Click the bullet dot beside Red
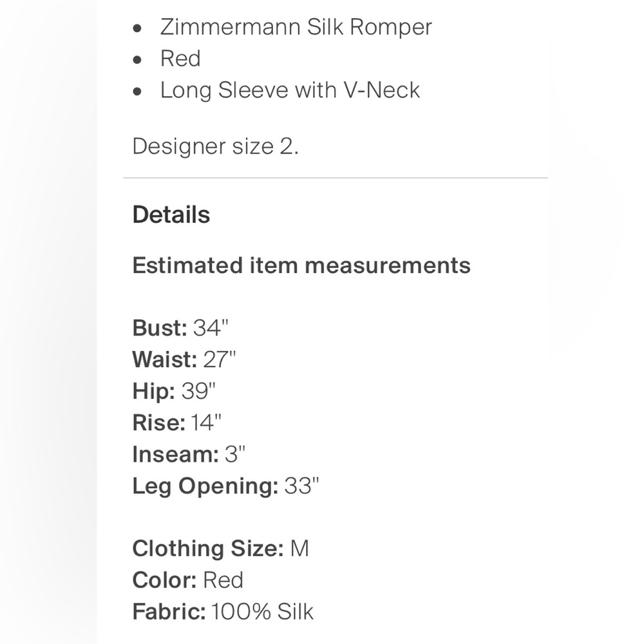 pyautogui.click(x=137, y=60)
